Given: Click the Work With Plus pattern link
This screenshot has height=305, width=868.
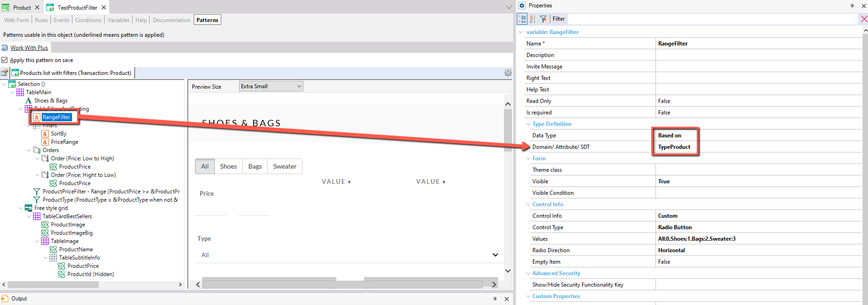Looking at the screenshot, I should [29, 48].
